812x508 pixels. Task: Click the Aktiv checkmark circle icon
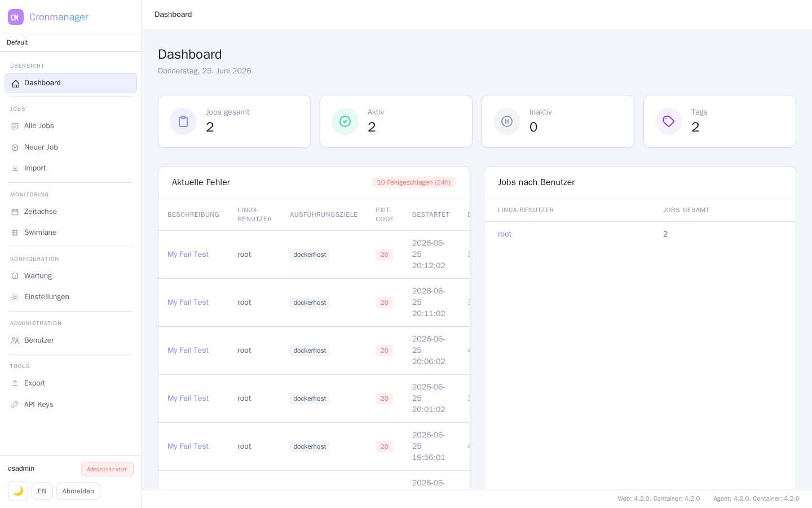tap(345, 121)
